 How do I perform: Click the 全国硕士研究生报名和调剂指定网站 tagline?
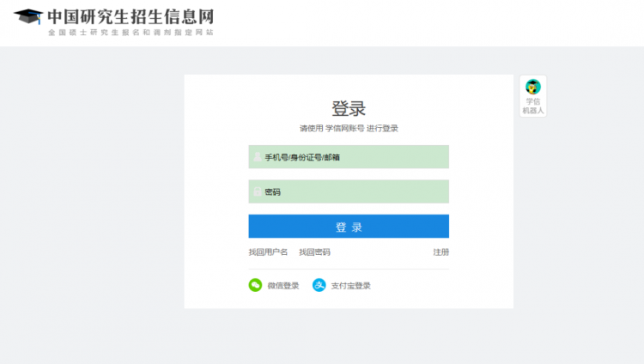(x=131, y=33)
